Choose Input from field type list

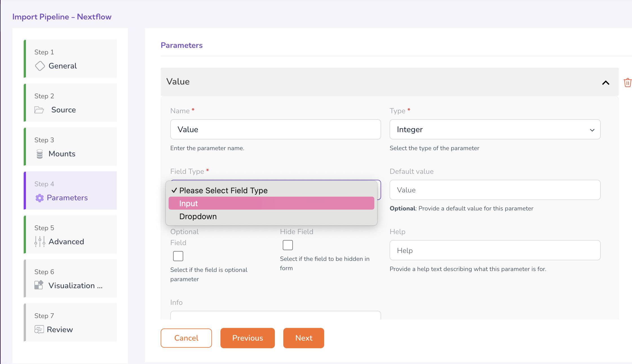pyautogui.click(x=271, y=203)
